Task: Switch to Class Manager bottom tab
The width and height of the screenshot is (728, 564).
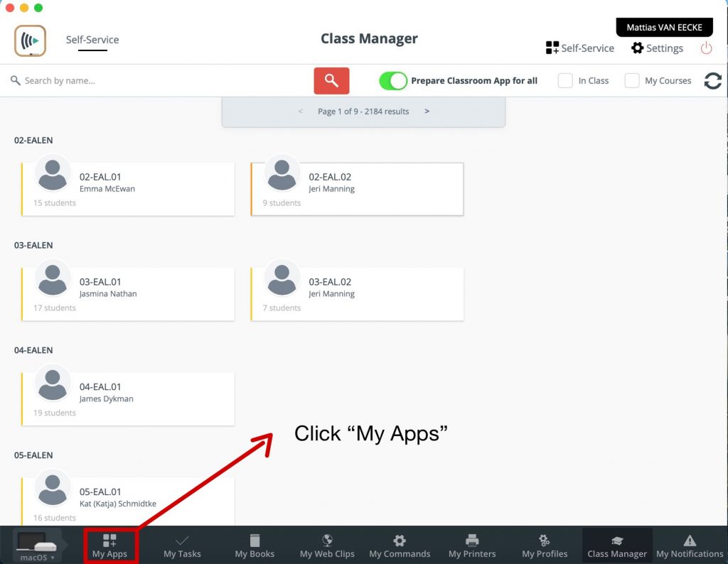Action: 617,546
